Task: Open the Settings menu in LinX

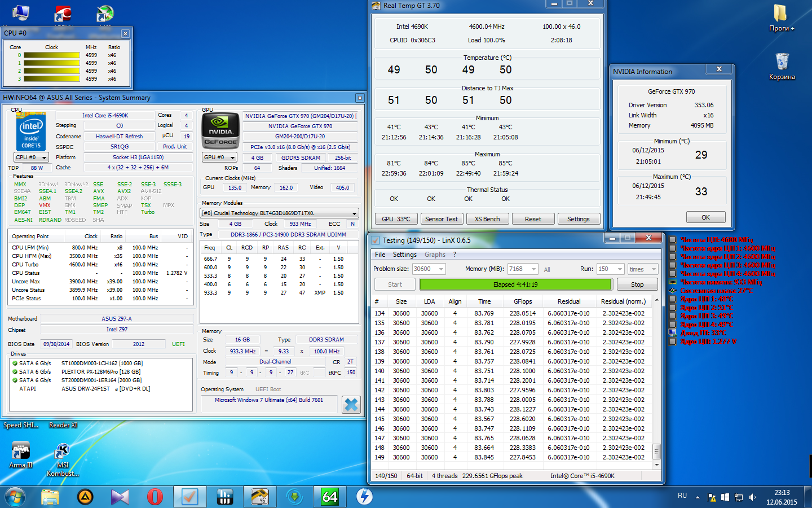Action: coord(404,255)
